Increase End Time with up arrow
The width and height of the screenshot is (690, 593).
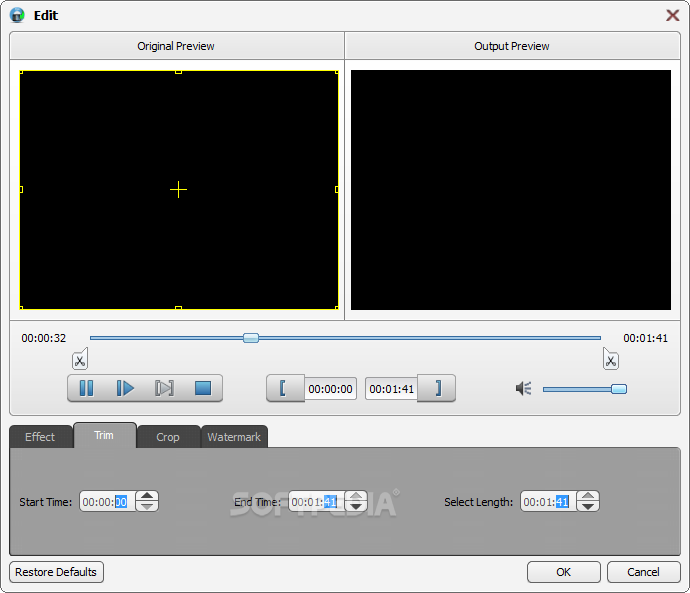pos(356,496)
